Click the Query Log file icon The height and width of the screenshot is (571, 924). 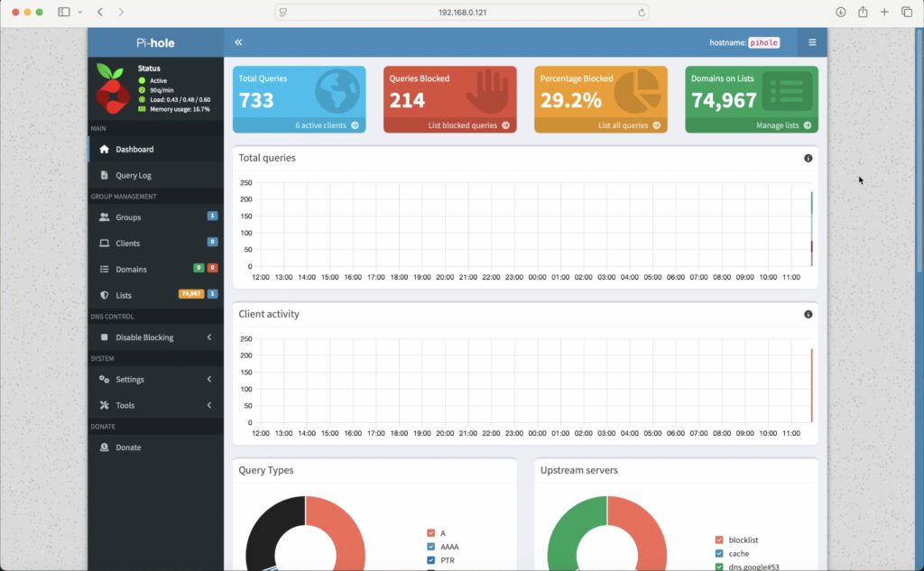(x=105, y=174)
